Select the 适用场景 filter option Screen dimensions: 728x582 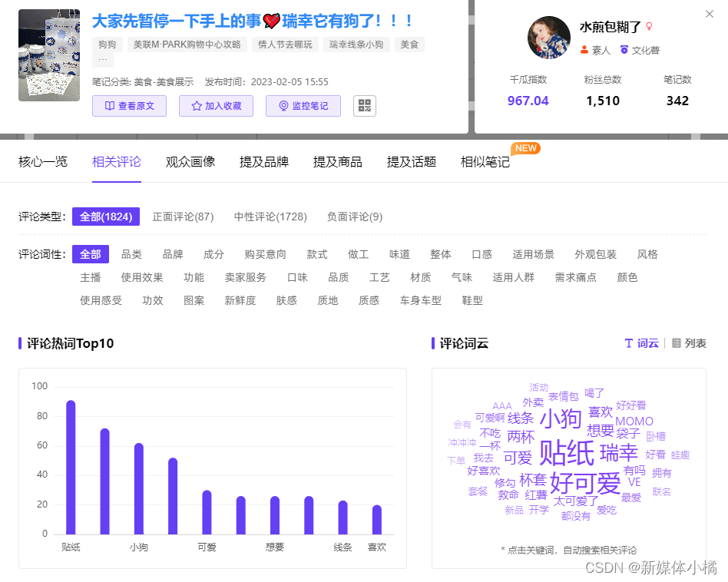[x=534, y=254]
